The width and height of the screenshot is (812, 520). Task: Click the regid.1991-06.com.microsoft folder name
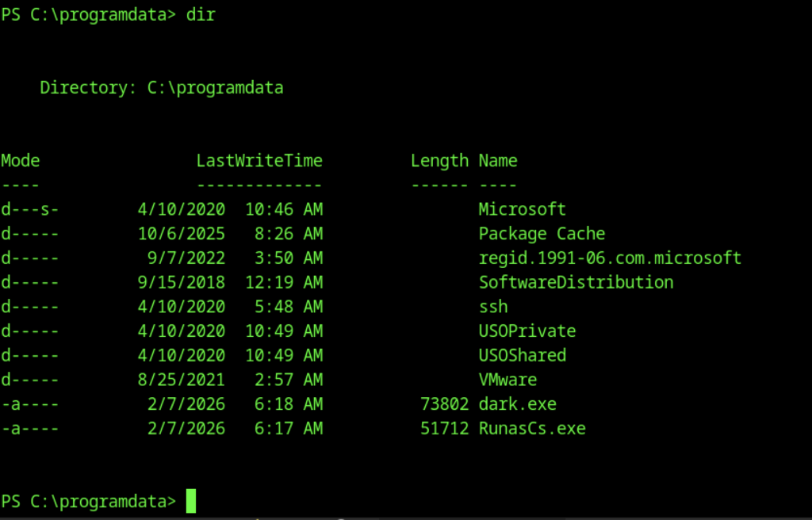point(610,258)
